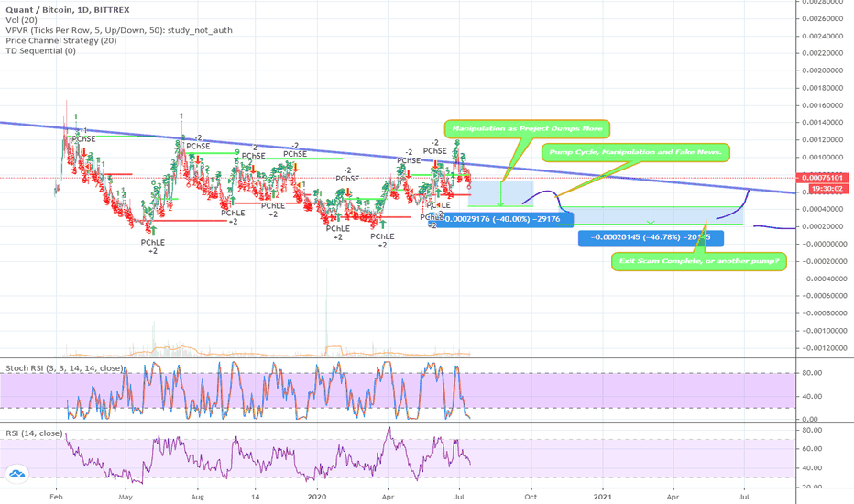Click the TD Sequential (0) indicator label
Viewport: 854px width, 504px height.
click(41, 51)
